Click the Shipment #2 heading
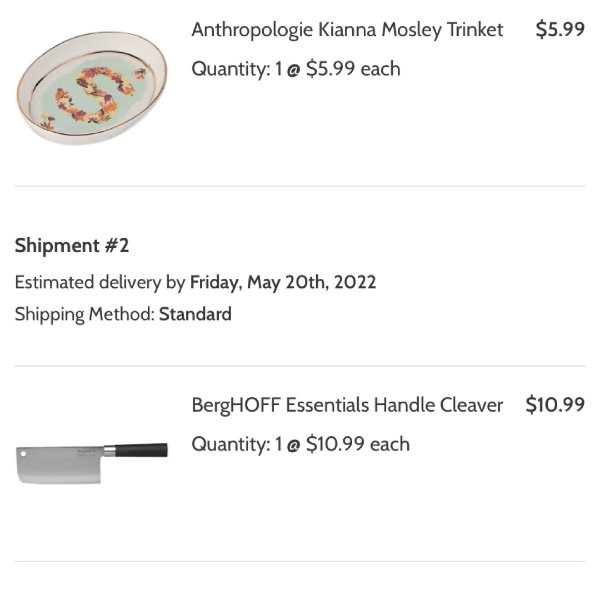The width and height of the screenshot is (600, 600). [72, 245]
